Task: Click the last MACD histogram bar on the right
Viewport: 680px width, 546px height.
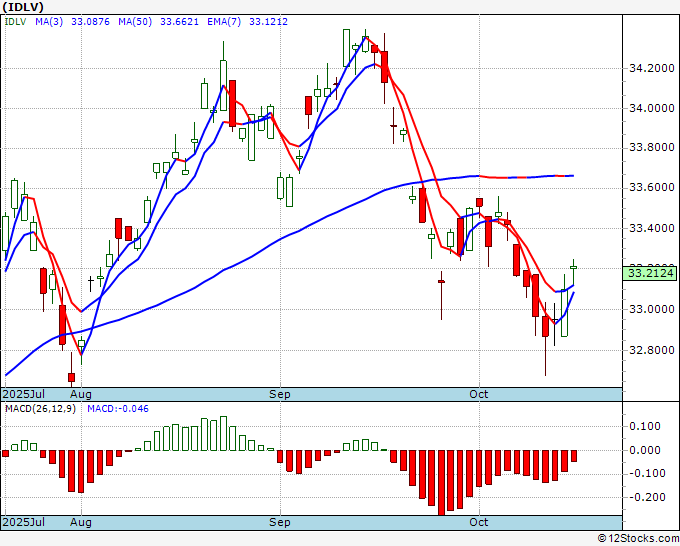Action: 574,456
